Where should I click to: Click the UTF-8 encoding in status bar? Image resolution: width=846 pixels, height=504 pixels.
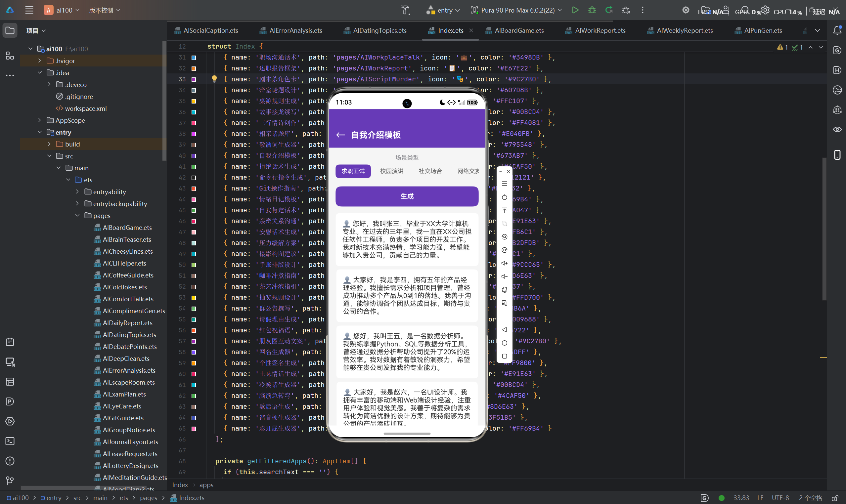[780, 498]
